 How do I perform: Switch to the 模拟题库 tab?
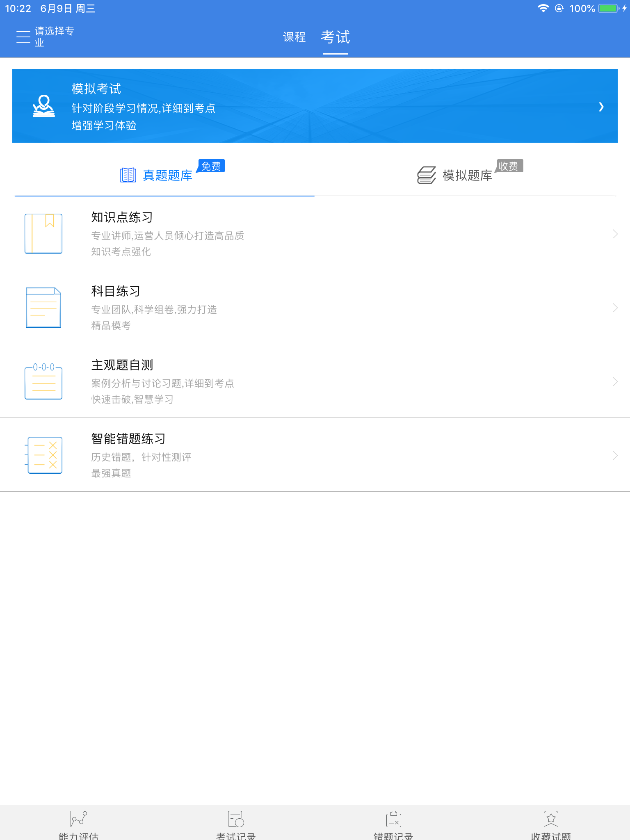(465, 176)
